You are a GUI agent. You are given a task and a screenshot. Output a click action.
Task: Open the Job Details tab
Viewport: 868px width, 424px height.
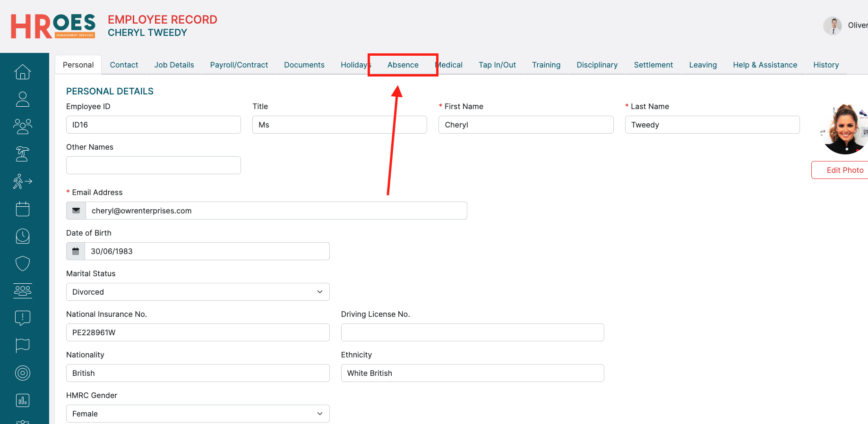pyautogui.click(x=174, y=65)
